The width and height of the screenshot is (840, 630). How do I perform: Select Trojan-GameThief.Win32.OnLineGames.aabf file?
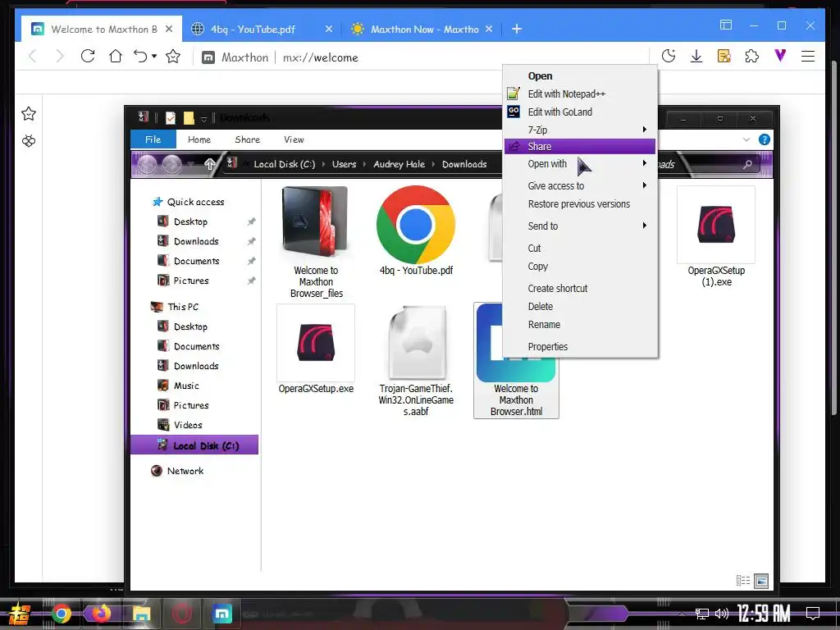point(416,361)
